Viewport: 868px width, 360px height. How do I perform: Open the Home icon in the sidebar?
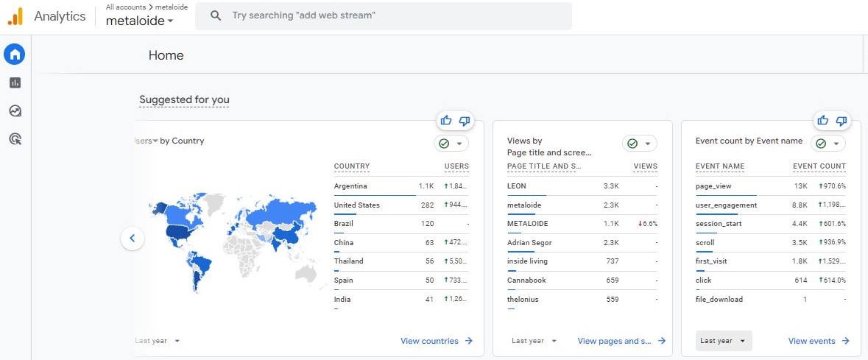tap(15, 54)
